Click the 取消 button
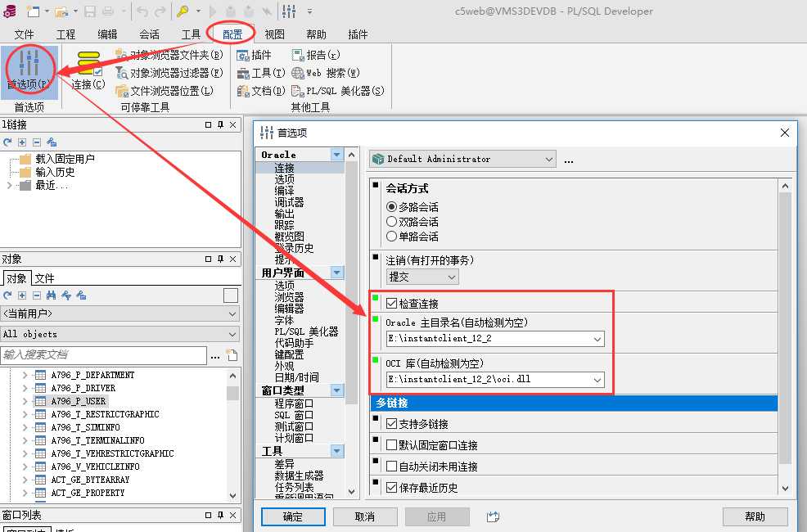 click(365, 516)
